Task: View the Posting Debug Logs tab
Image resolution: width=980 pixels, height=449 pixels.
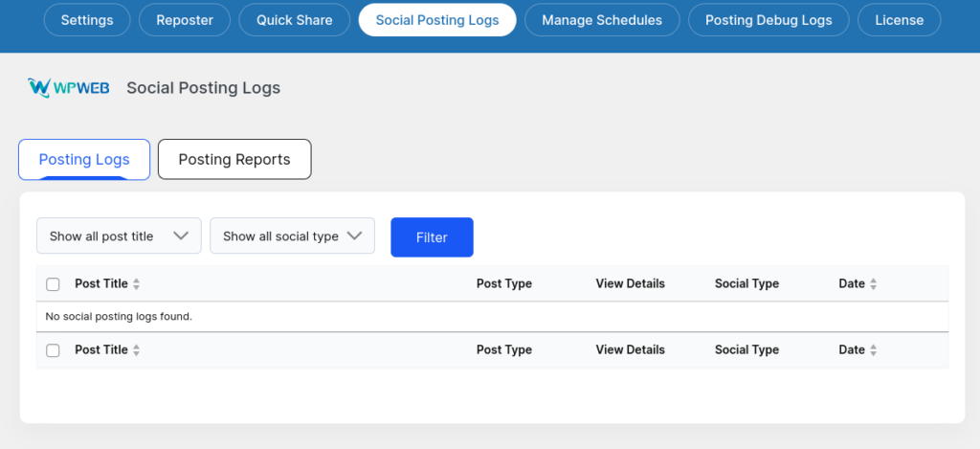Action: click(768, 20)
